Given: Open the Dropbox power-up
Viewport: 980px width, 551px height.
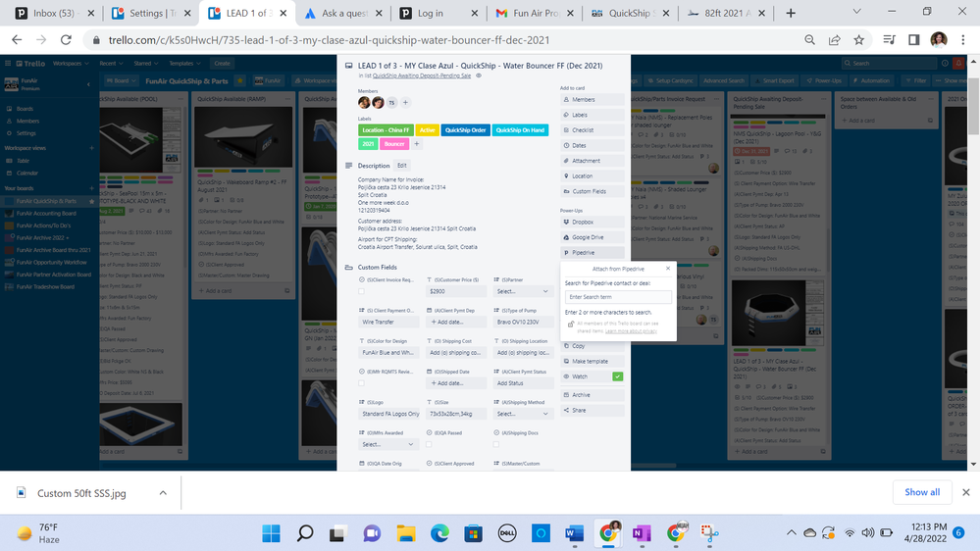Looking at the screenshot, I should pos(592,222).
